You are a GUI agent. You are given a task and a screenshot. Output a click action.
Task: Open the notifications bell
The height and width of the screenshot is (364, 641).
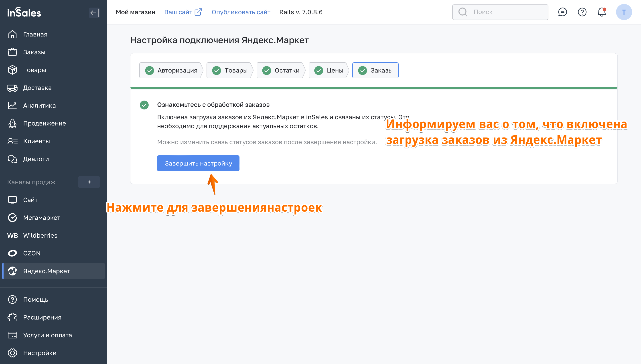point(602,12)
